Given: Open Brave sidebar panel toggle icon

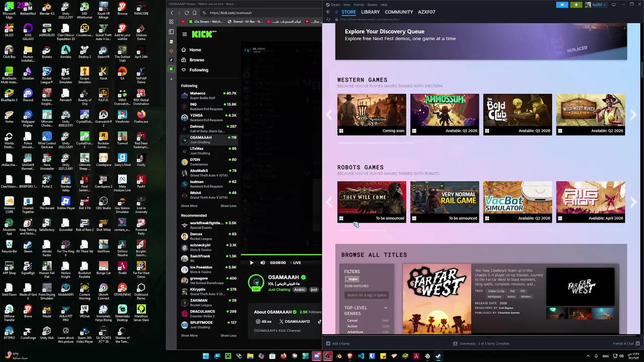Looking at the screenshot, I should coord(171,31).
